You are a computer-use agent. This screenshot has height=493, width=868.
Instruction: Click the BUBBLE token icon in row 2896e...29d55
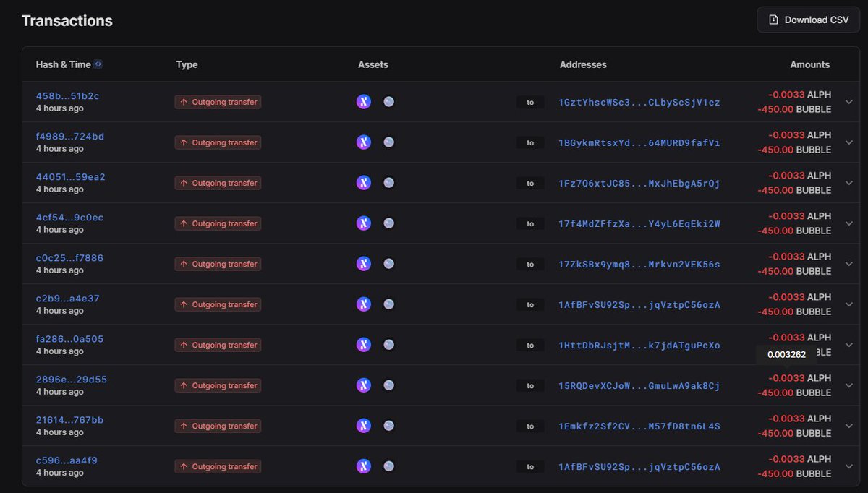389,385
